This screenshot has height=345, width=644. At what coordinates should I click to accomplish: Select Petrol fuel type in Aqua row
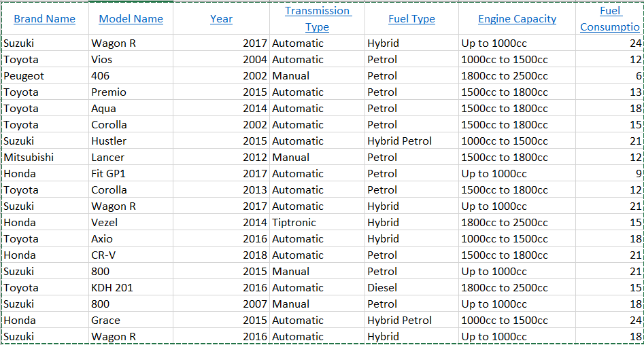pyautogui.click(x=411, y=108)
